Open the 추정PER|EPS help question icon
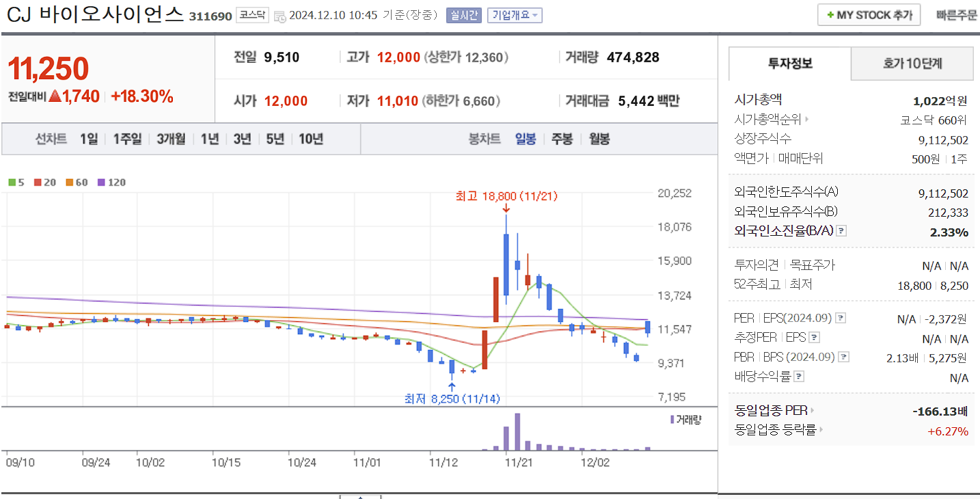Viewport: 980px width, 499px height. coord(814,336)
